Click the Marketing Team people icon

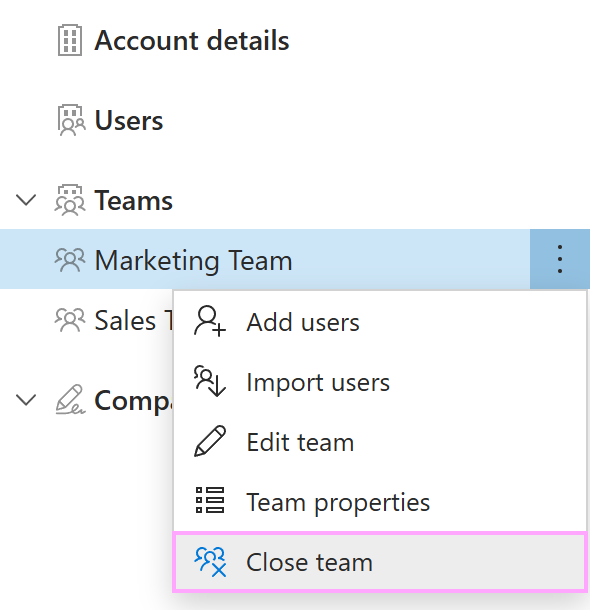[70, 259]
